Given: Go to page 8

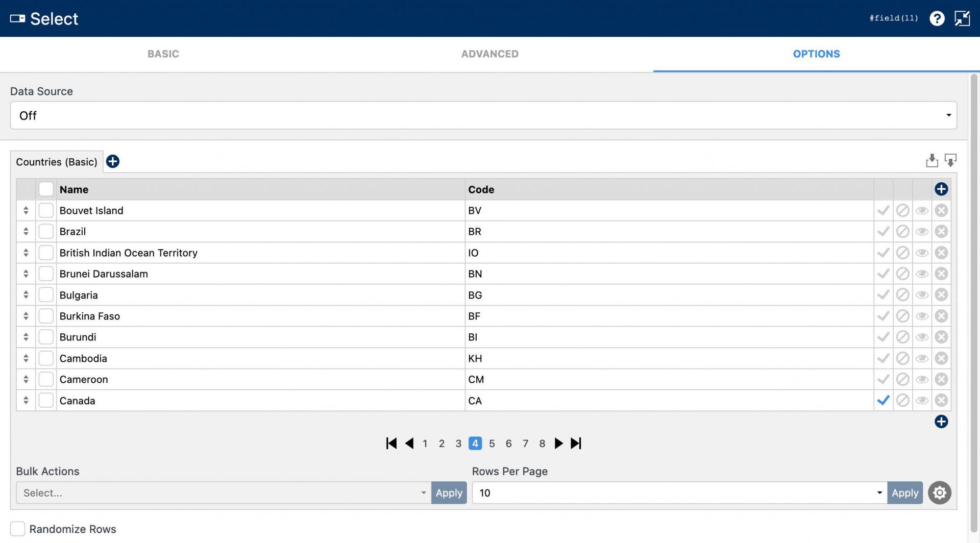Looking at the screenshot, I should point(542,443).
